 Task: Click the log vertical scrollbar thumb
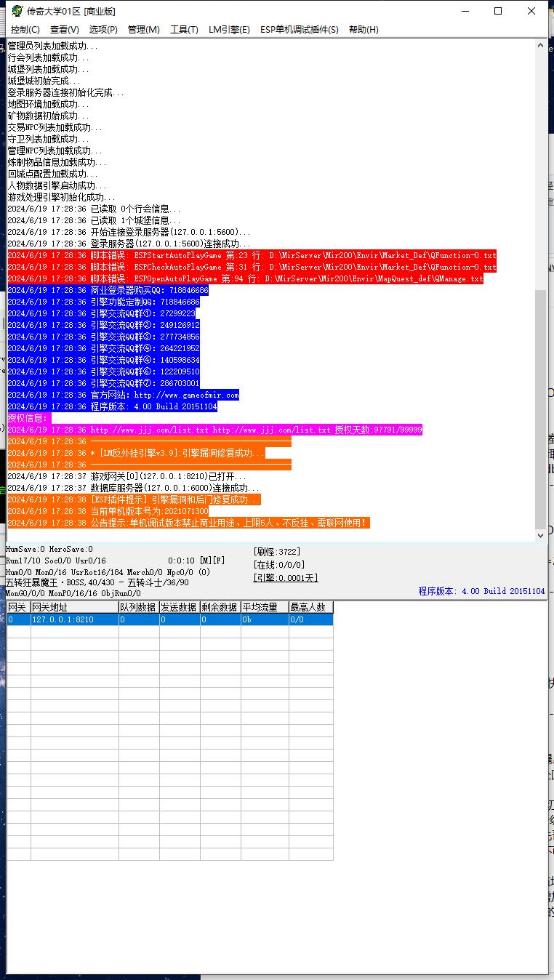(540, 409)
